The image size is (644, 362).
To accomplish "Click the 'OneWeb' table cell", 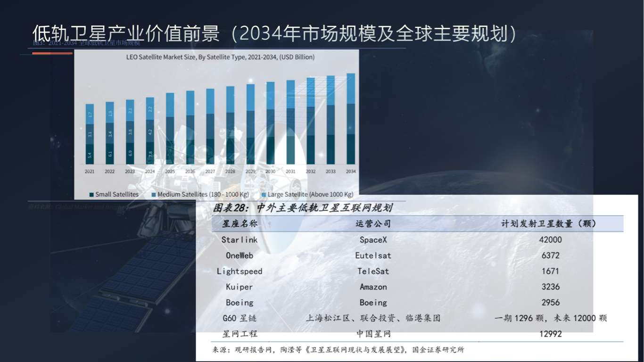I will 239,255.
